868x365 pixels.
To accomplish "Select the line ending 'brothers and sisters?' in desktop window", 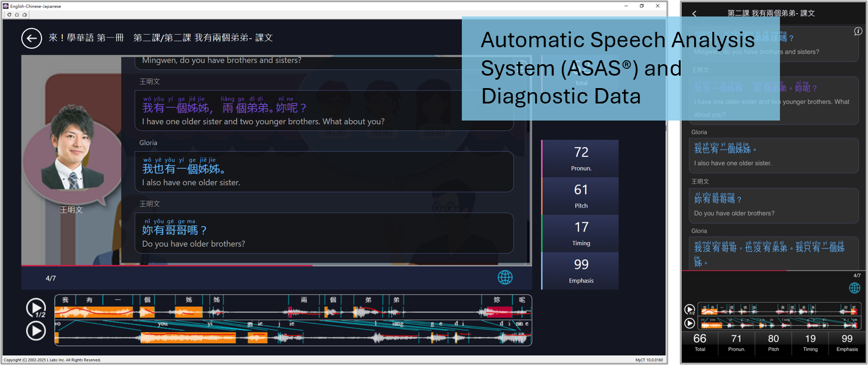I will click(324, 63).
